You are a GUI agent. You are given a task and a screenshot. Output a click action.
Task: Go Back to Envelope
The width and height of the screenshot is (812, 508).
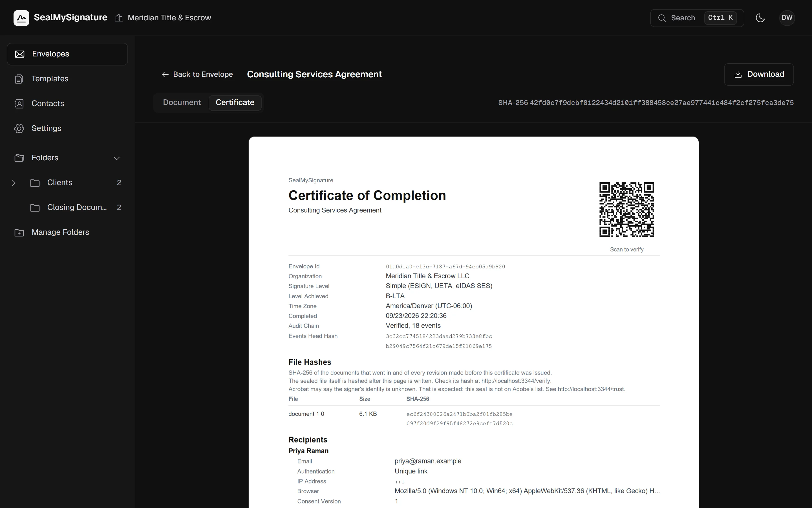(x=197, y=74)
